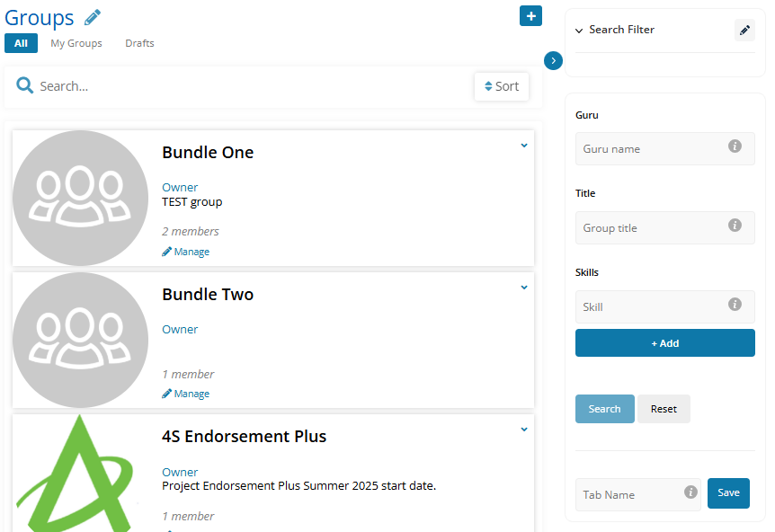Expand the Bundle One card chevron
Viewport: 775px width, 532px height.
click(x=524, y=146)
